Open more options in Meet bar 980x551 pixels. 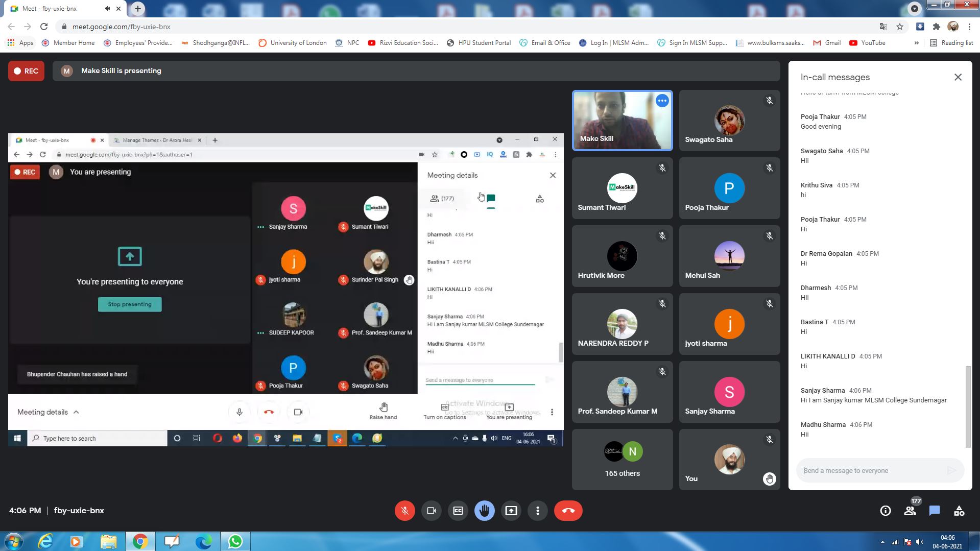[538, 511]
